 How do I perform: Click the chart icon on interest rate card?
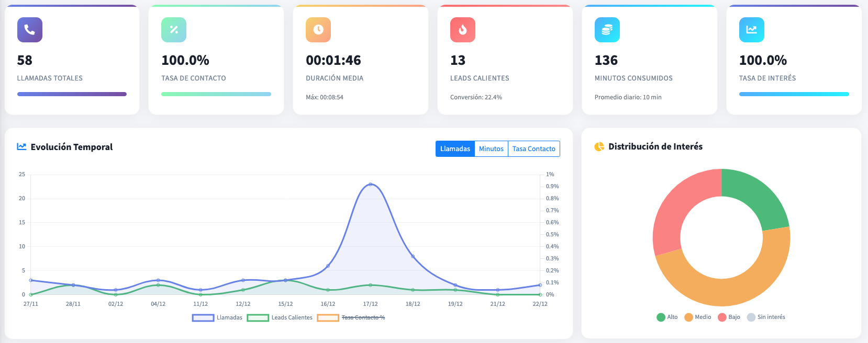click(752, 30)
